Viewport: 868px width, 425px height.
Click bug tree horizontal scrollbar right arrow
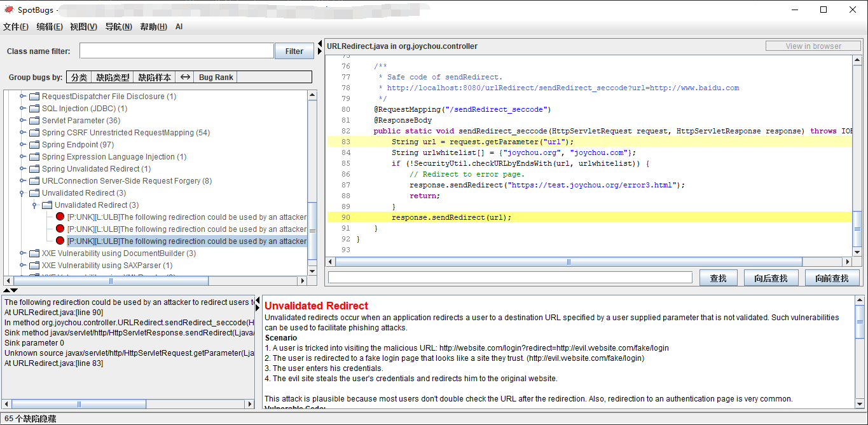303,281
